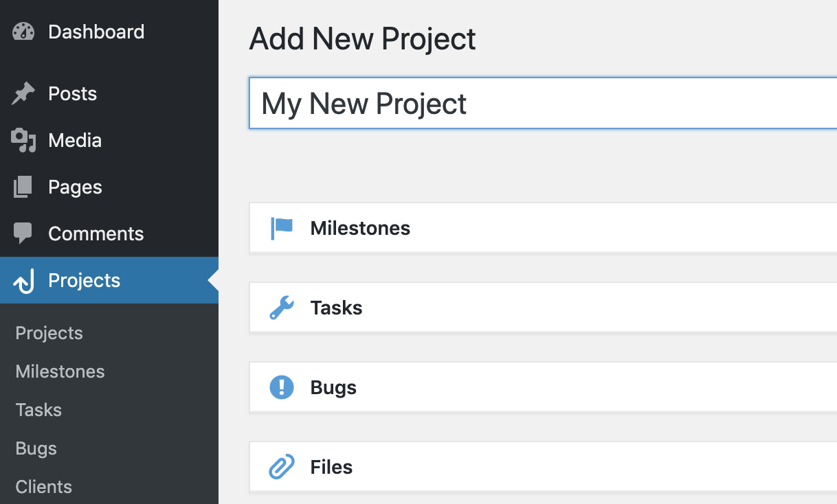Screen dimensions: 837x504
Task: Click the project title input field
Action: point(481,104)
